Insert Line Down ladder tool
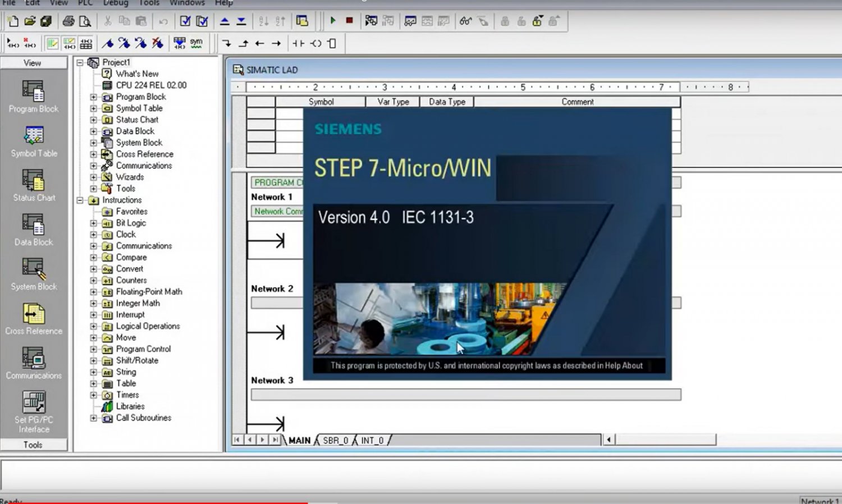842x504 pixels. (x=226, y=43)
